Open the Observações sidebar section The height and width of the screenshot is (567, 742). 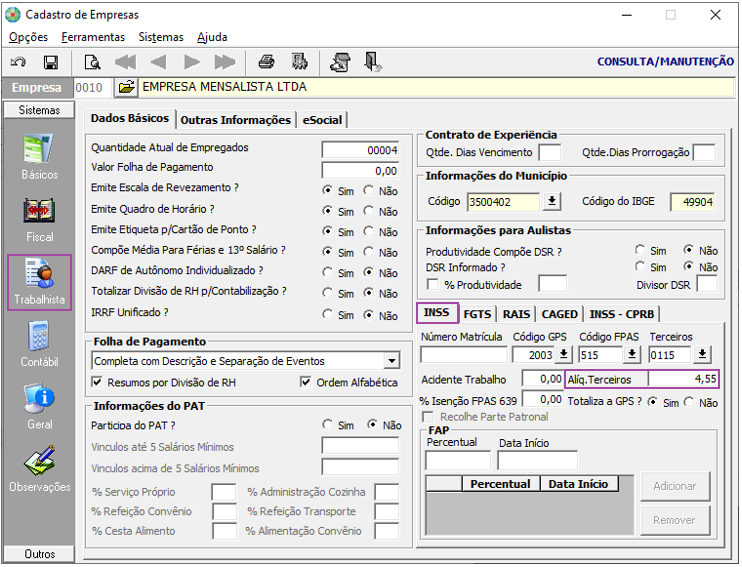pos(39,470)
